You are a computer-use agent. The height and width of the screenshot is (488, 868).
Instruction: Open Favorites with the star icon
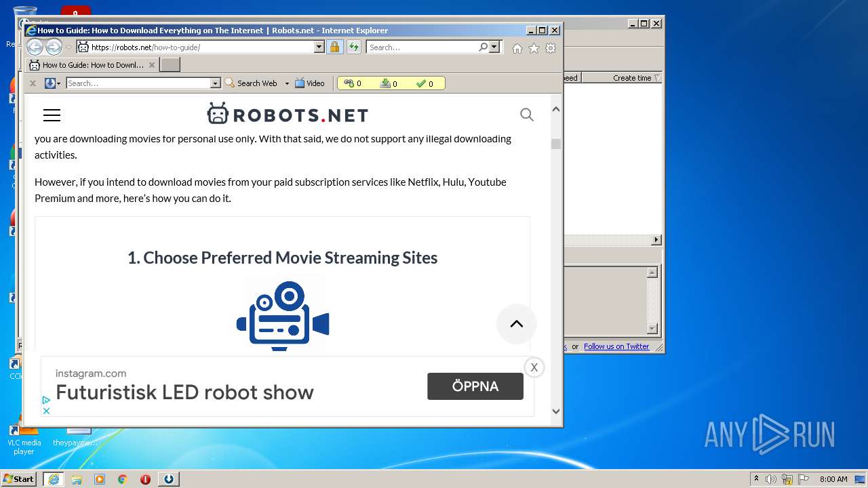pos(534,48)
